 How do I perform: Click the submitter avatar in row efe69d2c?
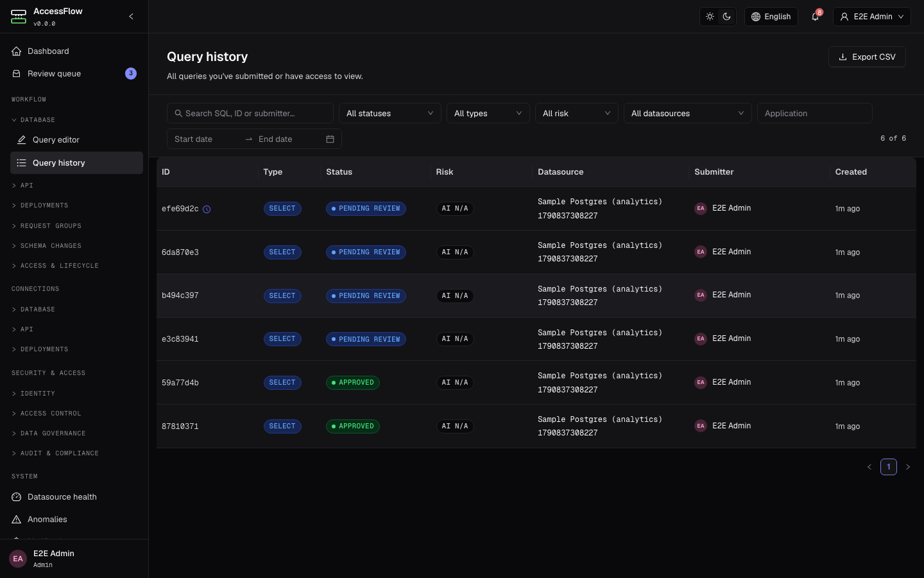pos(701,208)
